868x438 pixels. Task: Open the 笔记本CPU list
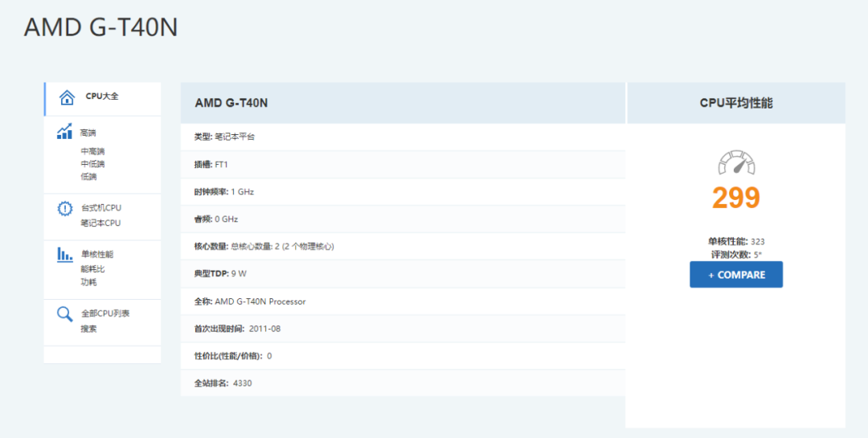pyautogui.click(x=100, y=223)
